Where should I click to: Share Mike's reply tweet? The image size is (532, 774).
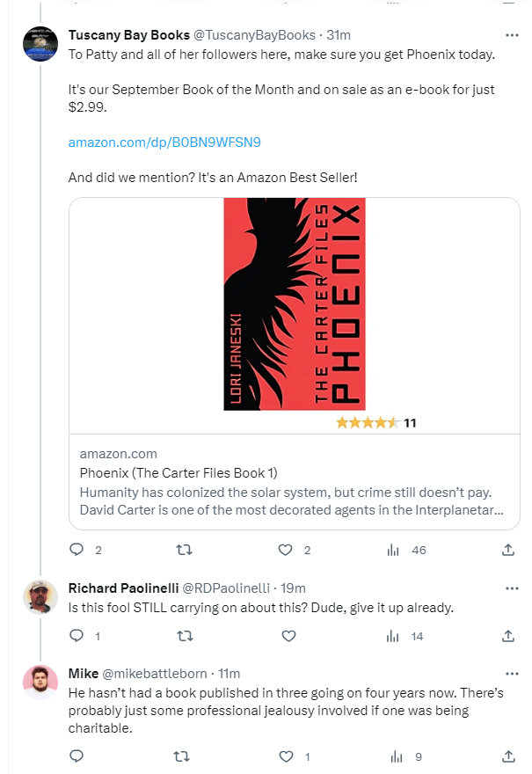tap(508, 756)
